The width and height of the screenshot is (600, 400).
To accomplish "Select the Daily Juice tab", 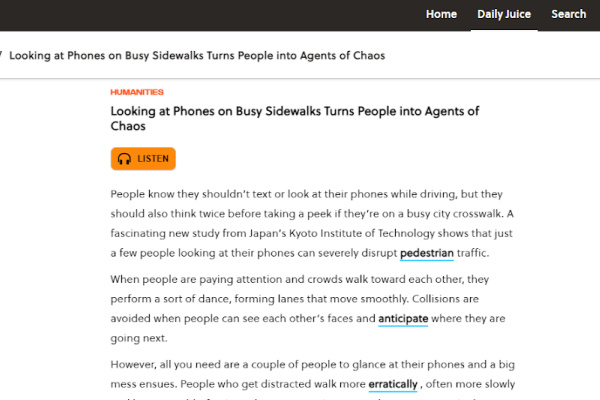I will tap(504, 14).
